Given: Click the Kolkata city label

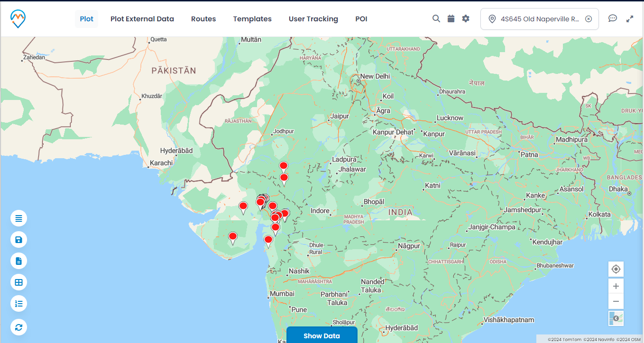Looking at the screenshot, I should pos(599,214).
